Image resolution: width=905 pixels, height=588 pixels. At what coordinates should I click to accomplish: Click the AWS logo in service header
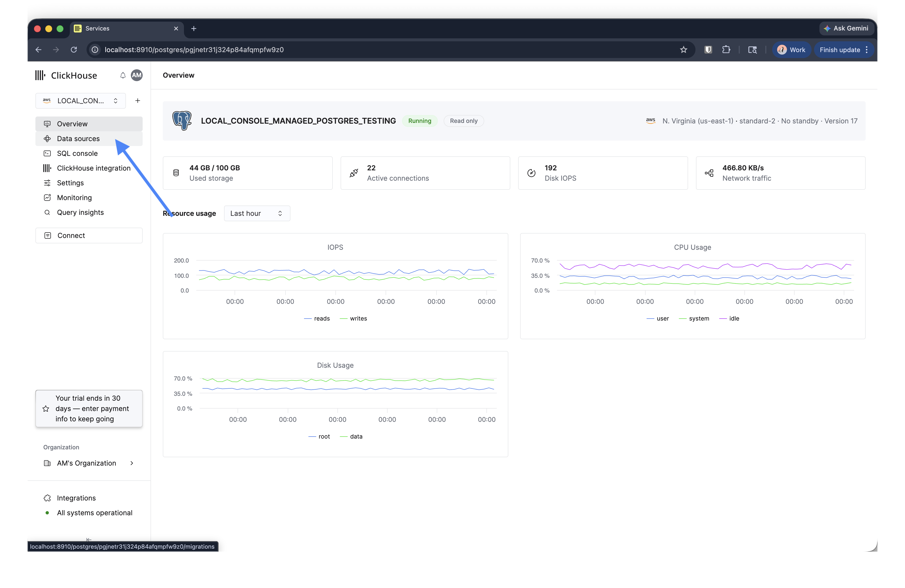pos(651,120)
